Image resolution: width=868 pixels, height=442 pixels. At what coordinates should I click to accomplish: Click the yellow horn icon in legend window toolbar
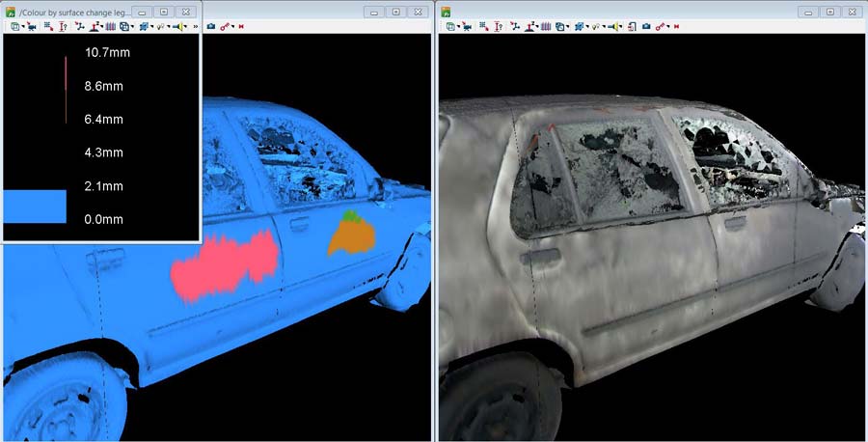point(177,27)
